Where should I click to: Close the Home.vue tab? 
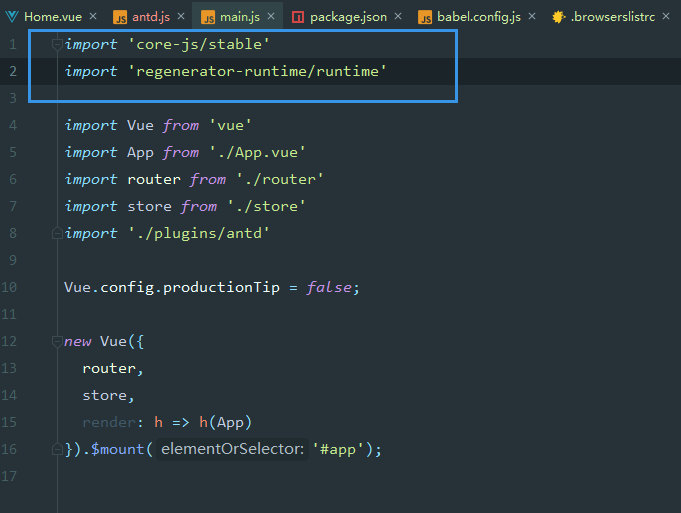click(93, 16)
